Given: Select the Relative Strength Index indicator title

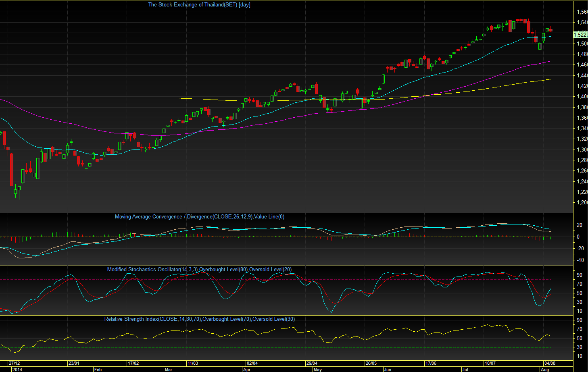Looking at the screenshot, I should tap(200, 319).
